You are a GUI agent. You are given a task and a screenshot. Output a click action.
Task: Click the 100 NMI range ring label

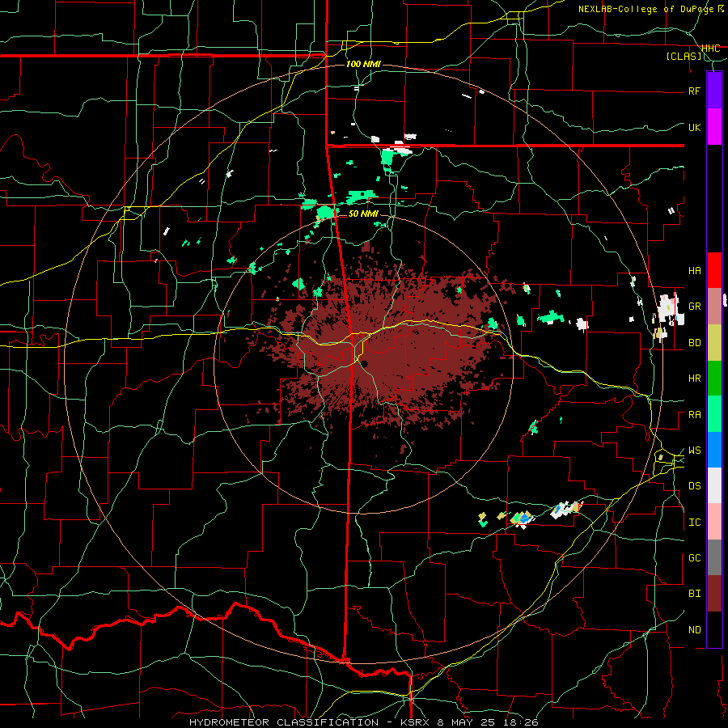tap(363, 64)
